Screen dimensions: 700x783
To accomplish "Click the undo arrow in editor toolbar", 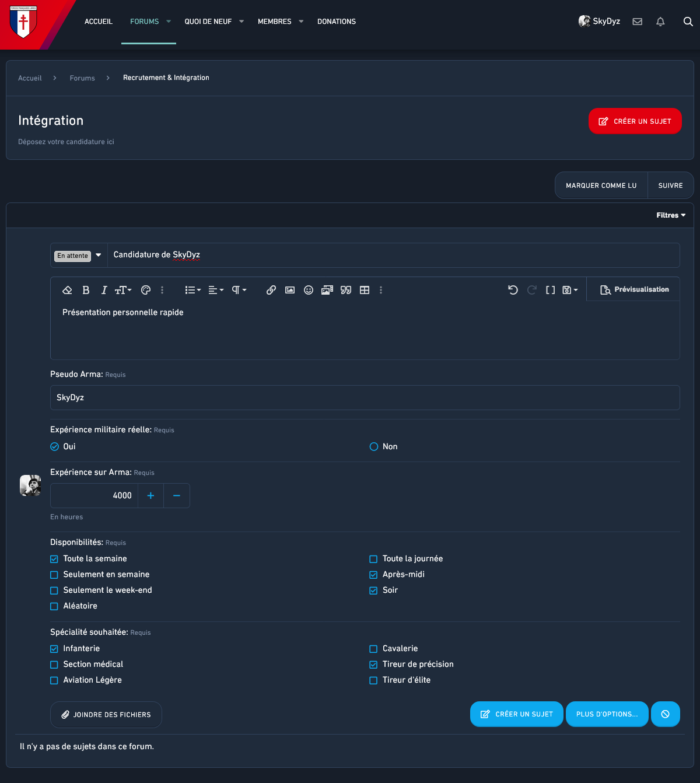I will coord(513,290).
